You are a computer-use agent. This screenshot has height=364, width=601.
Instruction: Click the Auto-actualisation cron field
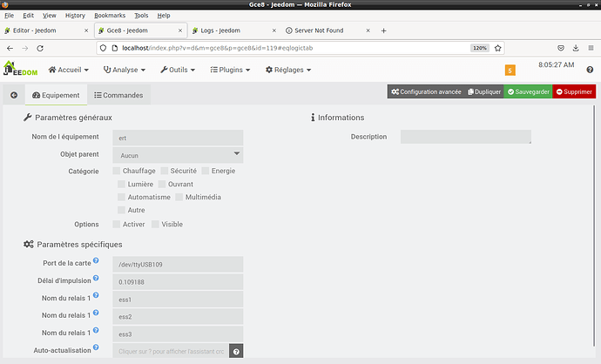coord(171,351)
